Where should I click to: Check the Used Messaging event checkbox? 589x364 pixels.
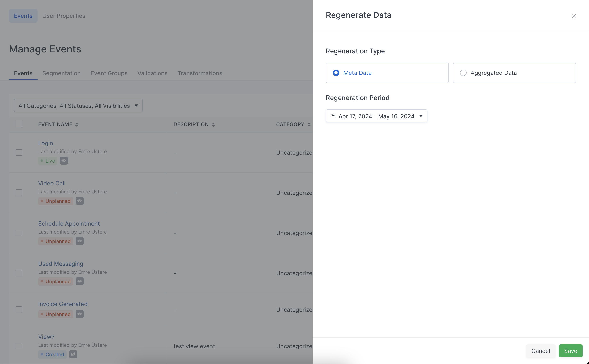(19, 273)
